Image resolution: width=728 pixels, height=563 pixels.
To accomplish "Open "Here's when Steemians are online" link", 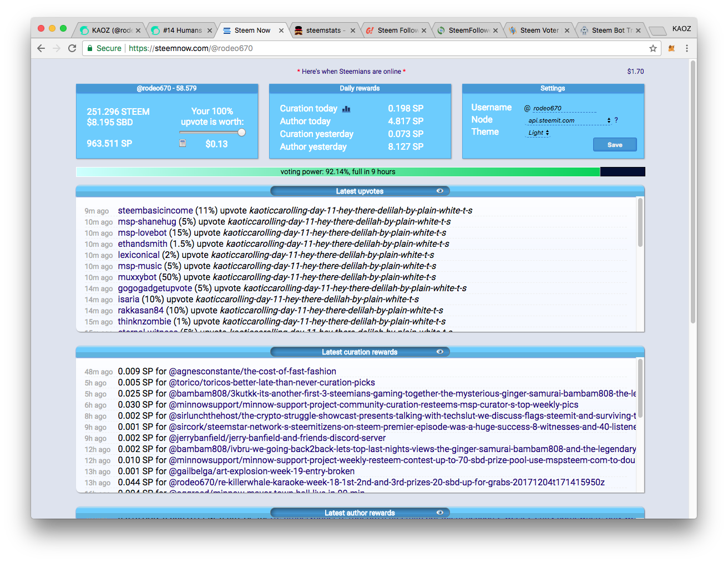I will coord(351,72).
